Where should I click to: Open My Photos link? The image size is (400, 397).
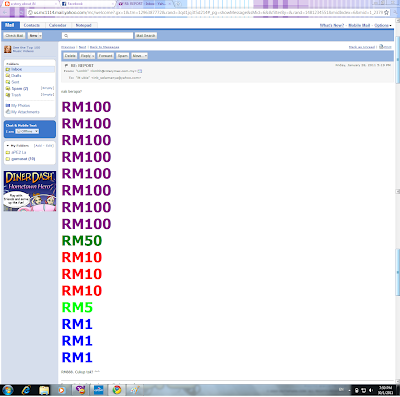[20, 106]
